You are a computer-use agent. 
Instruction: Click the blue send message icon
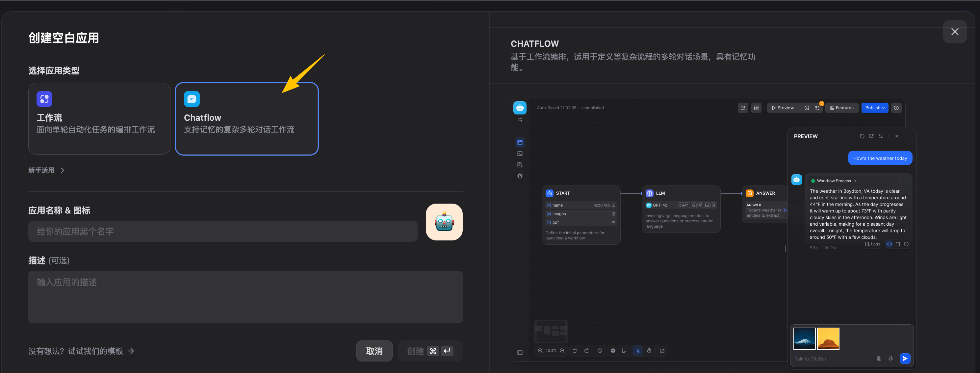[x=905, y=358]
